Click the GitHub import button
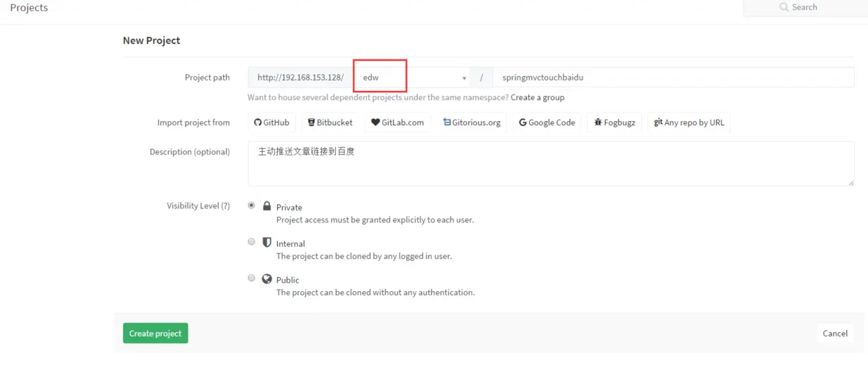Image resolution: width=868 pixels, height=375 pixels. click(x=272, y=122)
